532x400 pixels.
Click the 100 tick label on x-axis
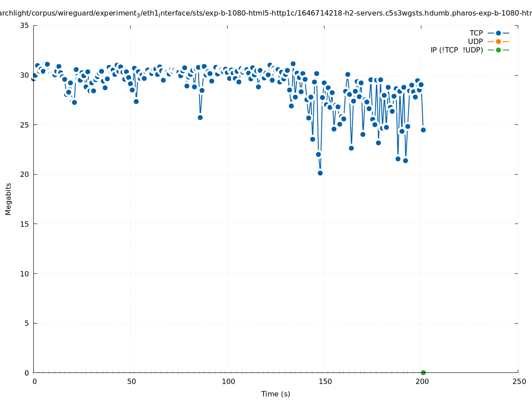228,381
